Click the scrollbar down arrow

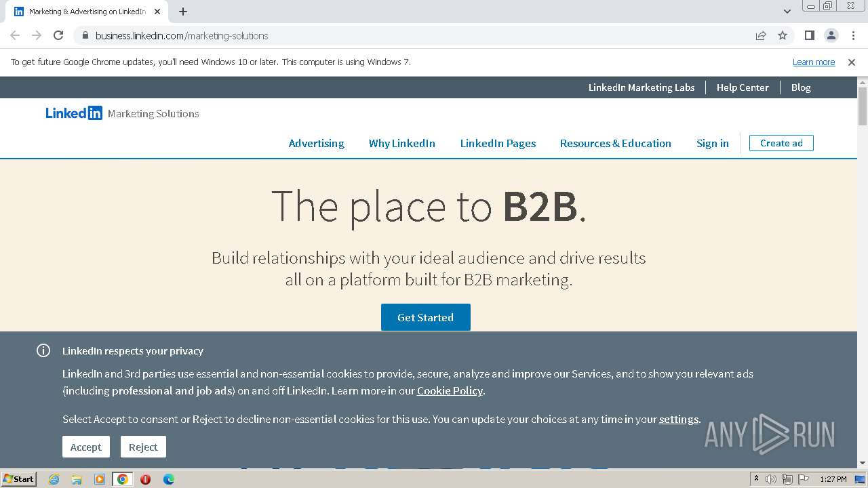pyautogui.click(x=863, y=464)
